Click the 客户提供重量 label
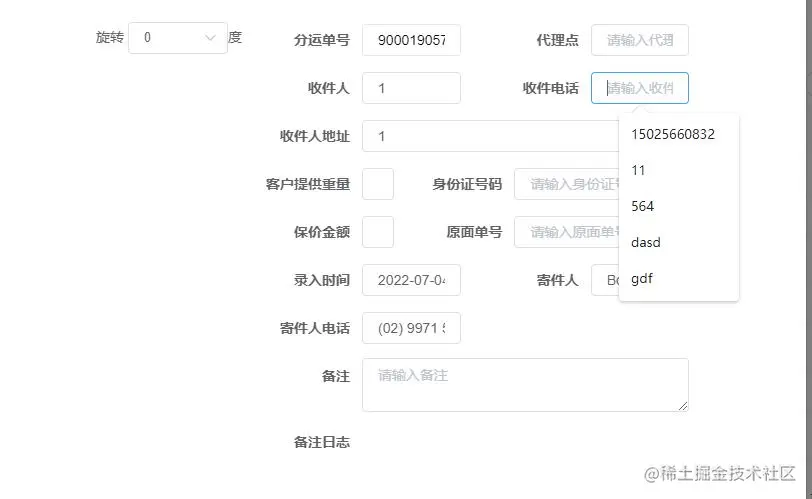Image resolution: width=812 pixels, height=499 pixels. click(x=308, y=184)
